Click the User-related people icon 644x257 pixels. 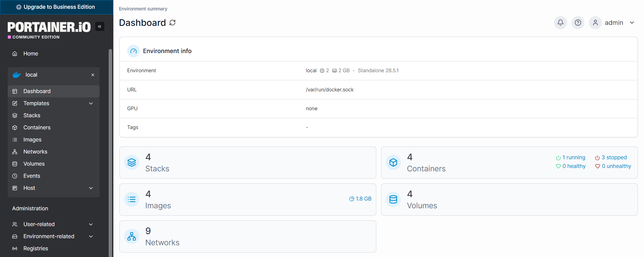tap(15, 224)
